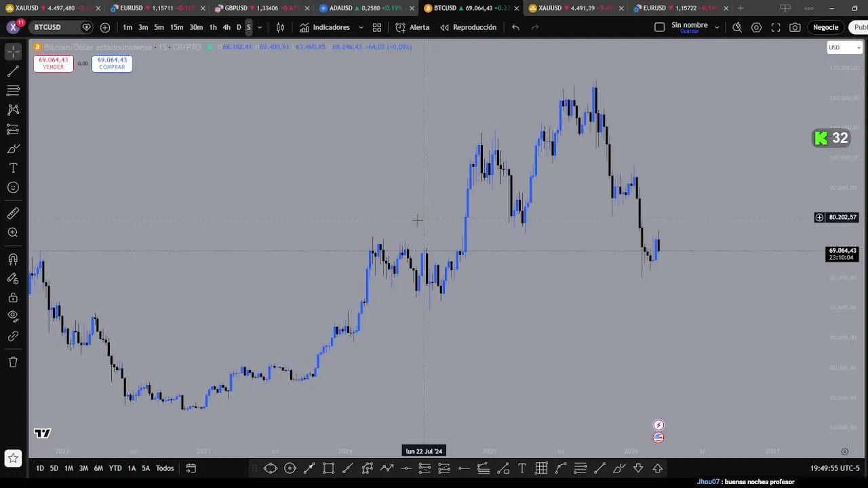Screen dimensions: 868x488
Task: Open the Indicadores menu
Action: pos(325,27)
